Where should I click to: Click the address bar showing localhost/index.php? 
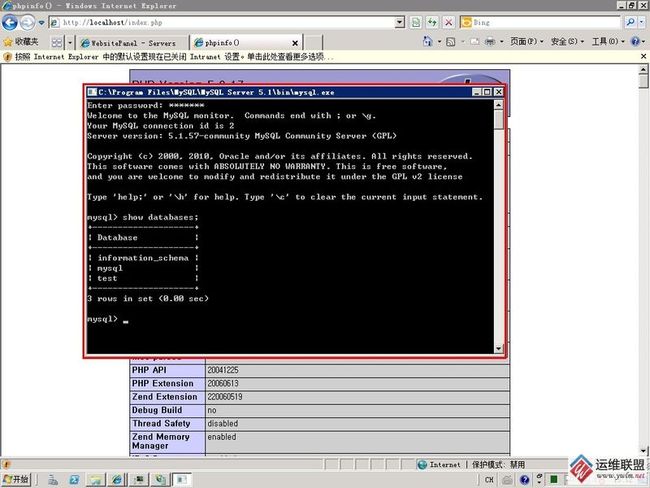pyautogui.click(x=222, y=22)
